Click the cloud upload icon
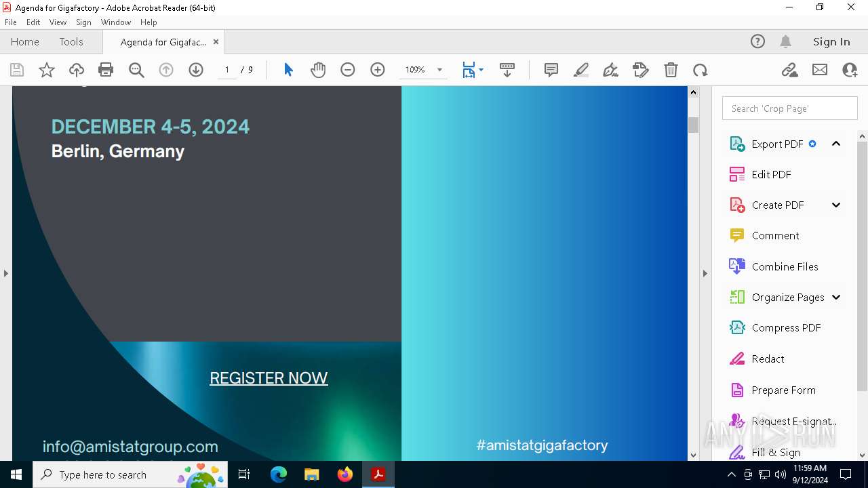The height and width of the screenshot is (488, 868). coord(77,70)
